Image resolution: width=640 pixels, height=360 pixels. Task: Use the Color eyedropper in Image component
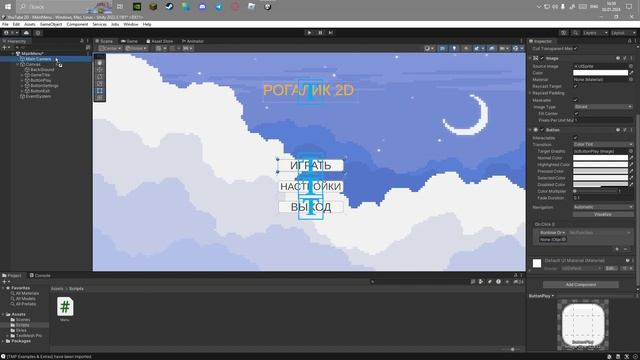pyautogui.click(x=631, y=73)
